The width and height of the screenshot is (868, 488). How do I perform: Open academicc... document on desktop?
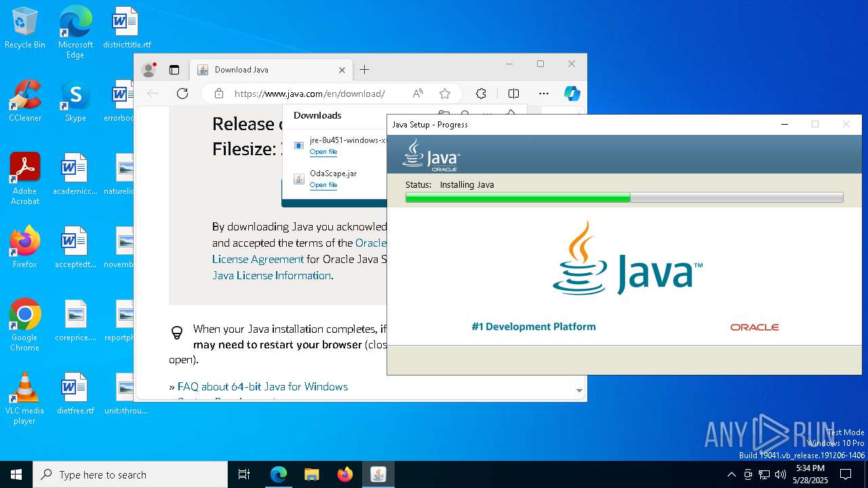(x=75, y=174)
